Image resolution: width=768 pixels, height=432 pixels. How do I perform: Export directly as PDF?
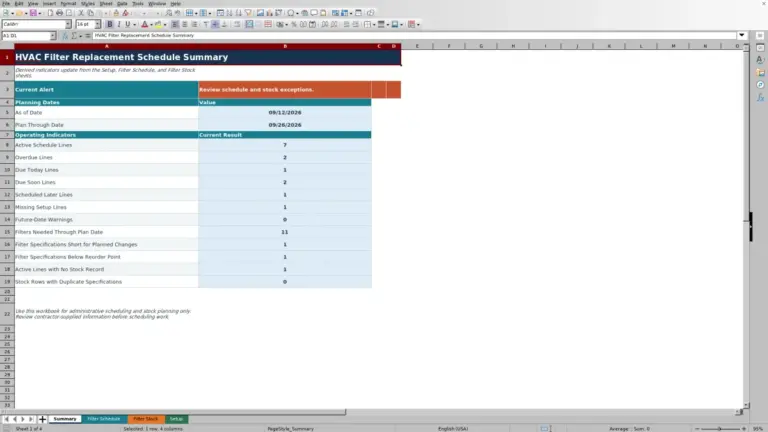tap(50, 13)
